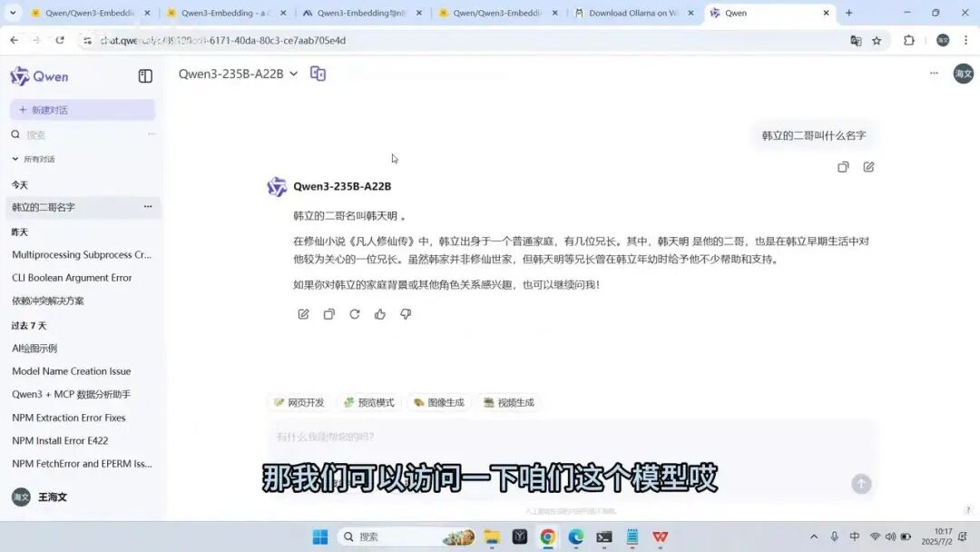The height and width of the screenshot is (552, 980).
Task: Open the translate page icon
Action: pyautogui.click(x=856, y=41)
